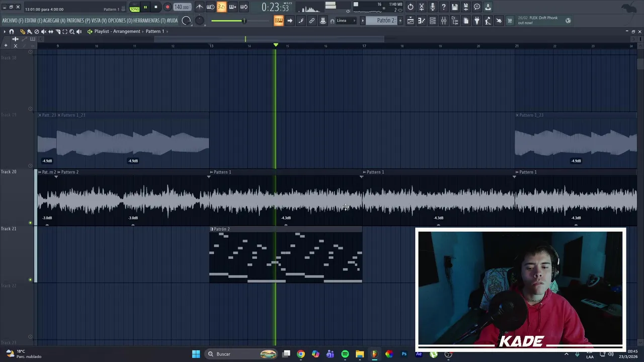
Task: Open the Channel rack icon
Action: coord(433,21)
